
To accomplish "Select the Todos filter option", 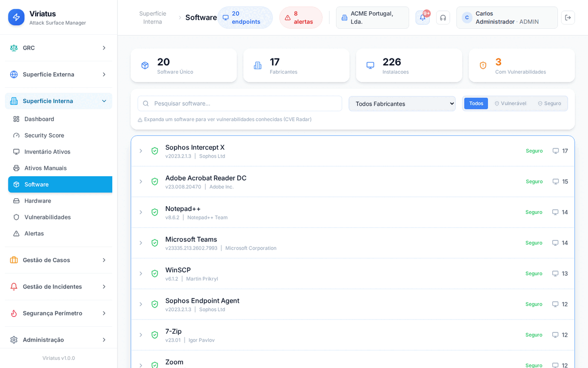I will click(476, 104).
